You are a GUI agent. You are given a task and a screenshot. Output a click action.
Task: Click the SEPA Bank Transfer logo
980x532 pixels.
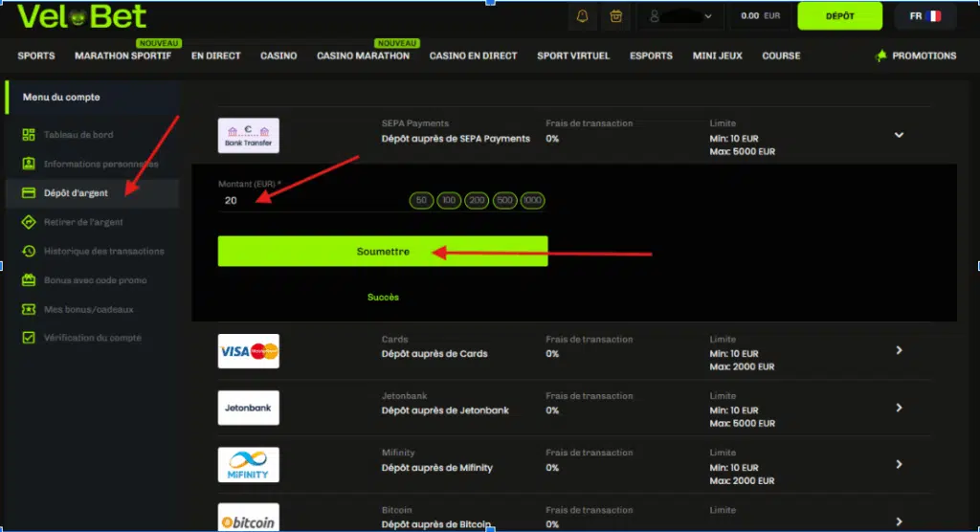248,136
